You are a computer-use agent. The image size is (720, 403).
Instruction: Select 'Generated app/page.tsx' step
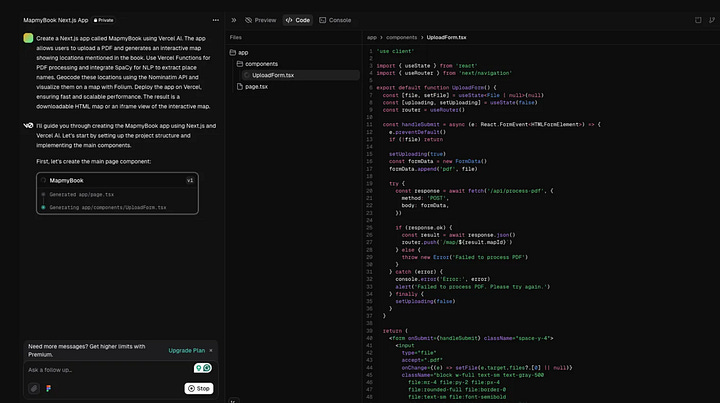pyautogui.click(x=82, y=195)
